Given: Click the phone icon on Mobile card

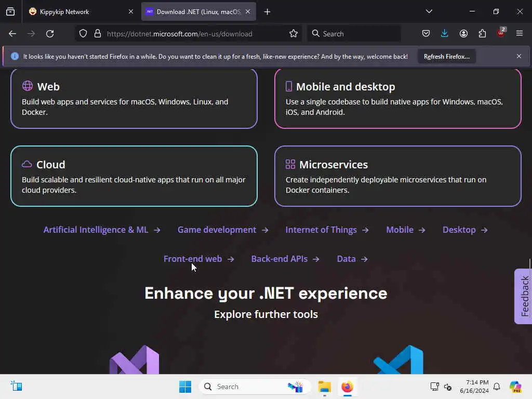Looking at the screenshot, I should (x=289, y=86).
